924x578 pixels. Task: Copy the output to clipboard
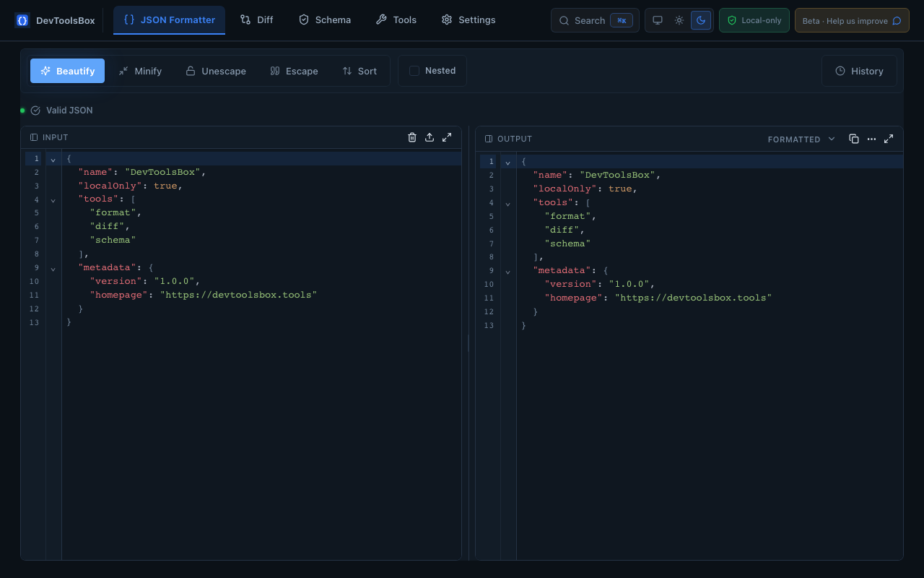pos(854,139)
